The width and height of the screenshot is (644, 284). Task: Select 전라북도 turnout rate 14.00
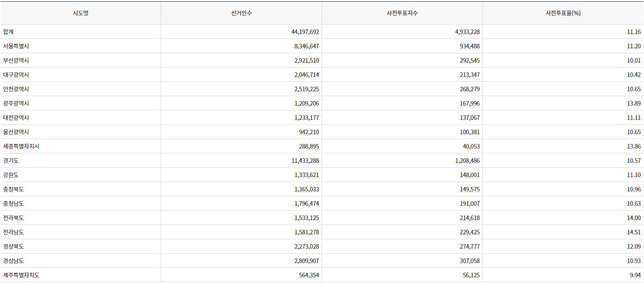tap(634, 218)
